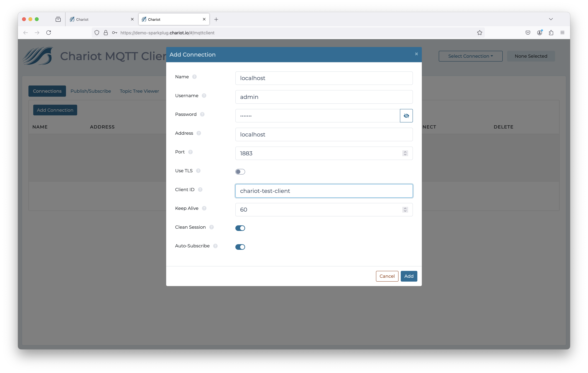Screen dimensions: 588x373
Task: Open a new browser tab
Action: 216,19
